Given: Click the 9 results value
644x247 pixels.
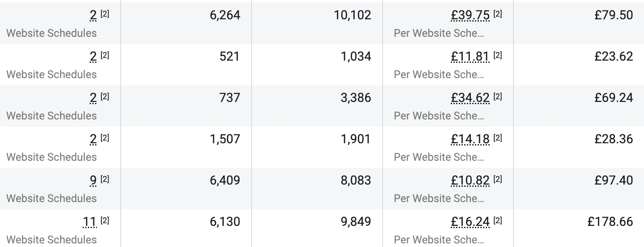Looking at the screenshot, I should click(93, 181).
